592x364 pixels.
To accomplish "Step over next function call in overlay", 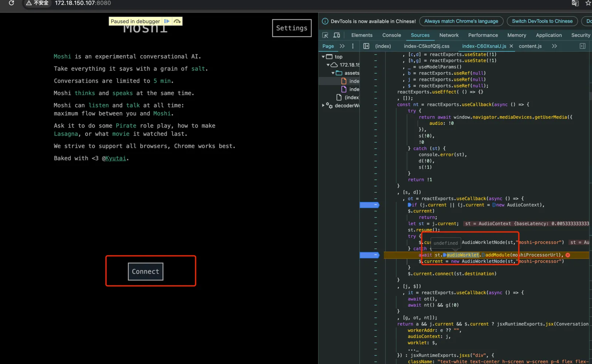I will (x=177, y=21).
